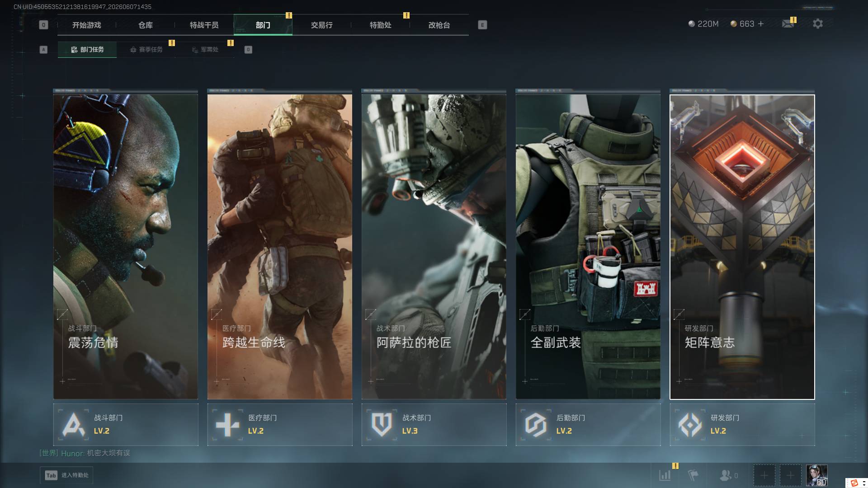Select the 战术部门 LV.3 panel
868x488 pixels.
[434, 425]
